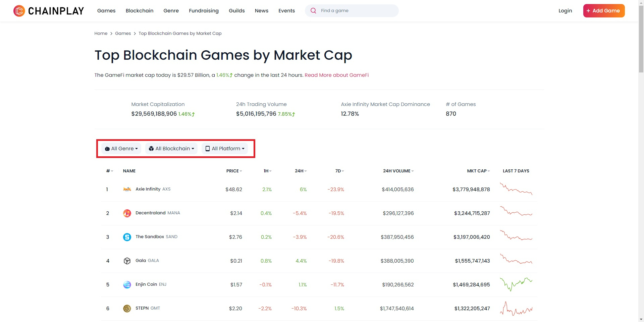Open Axie Infinity 7-day sparkline chart

click(516, 189)
